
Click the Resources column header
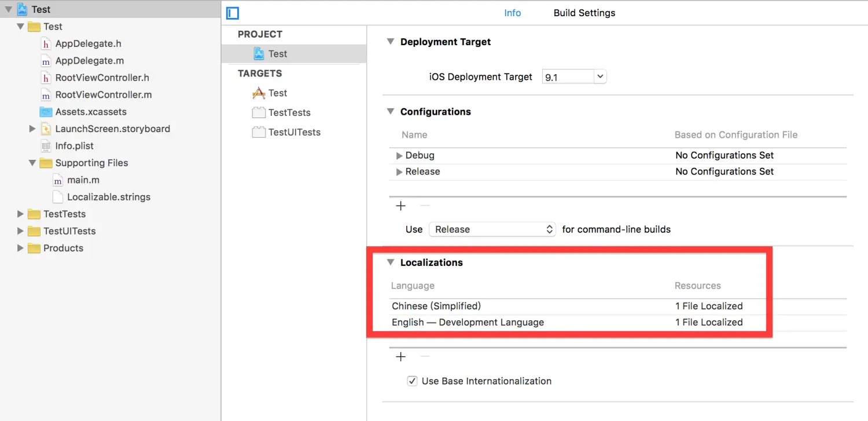point(698,285)
